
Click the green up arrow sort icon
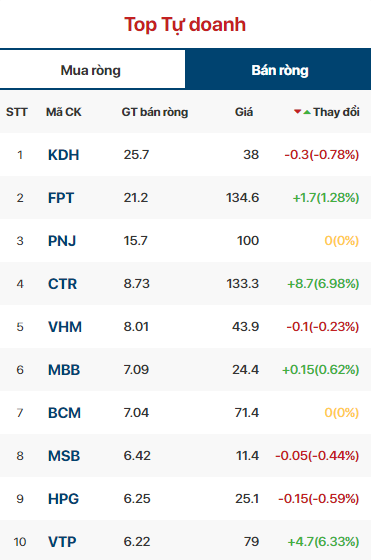pyautogui.click(x=307, y=112)
